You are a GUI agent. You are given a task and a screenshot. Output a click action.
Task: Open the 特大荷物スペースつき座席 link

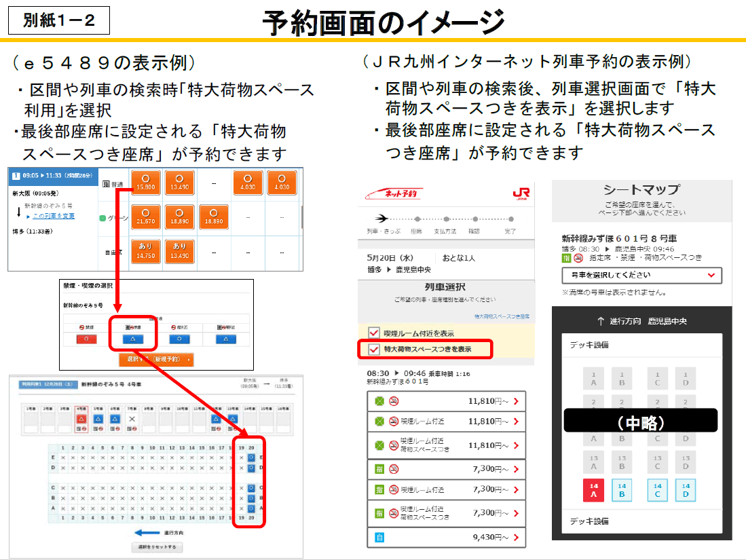point(502,316)
